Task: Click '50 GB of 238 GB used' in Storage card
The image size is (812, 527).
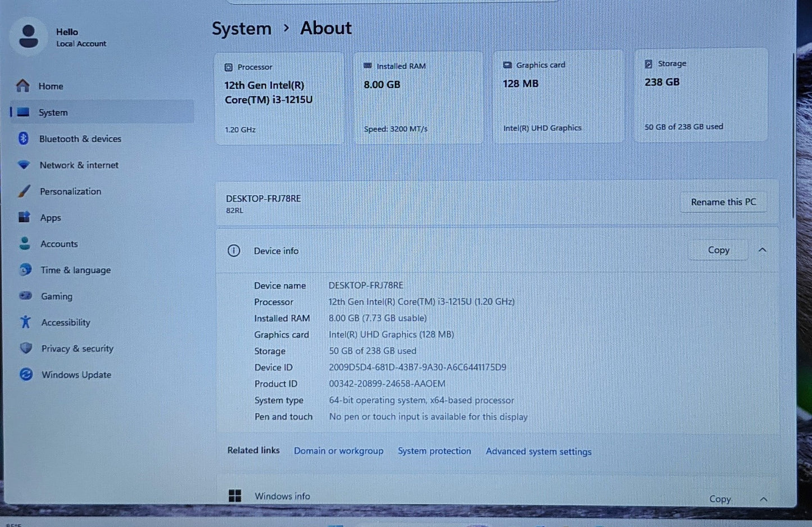Action: pos(684,127)
